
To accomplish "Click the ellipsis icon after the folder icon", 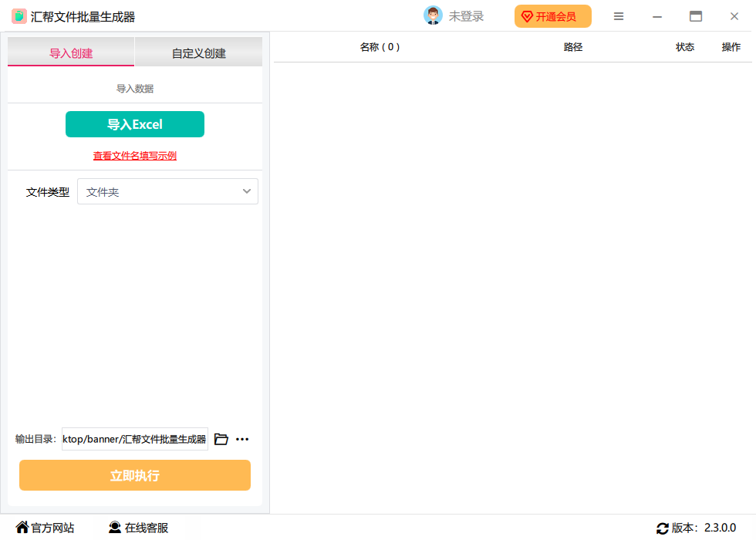I will 241,439.
